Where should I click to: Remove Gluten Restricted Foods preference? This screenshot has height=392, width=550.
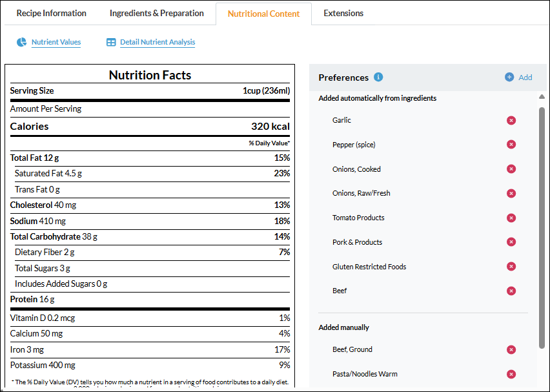point(511,266)
